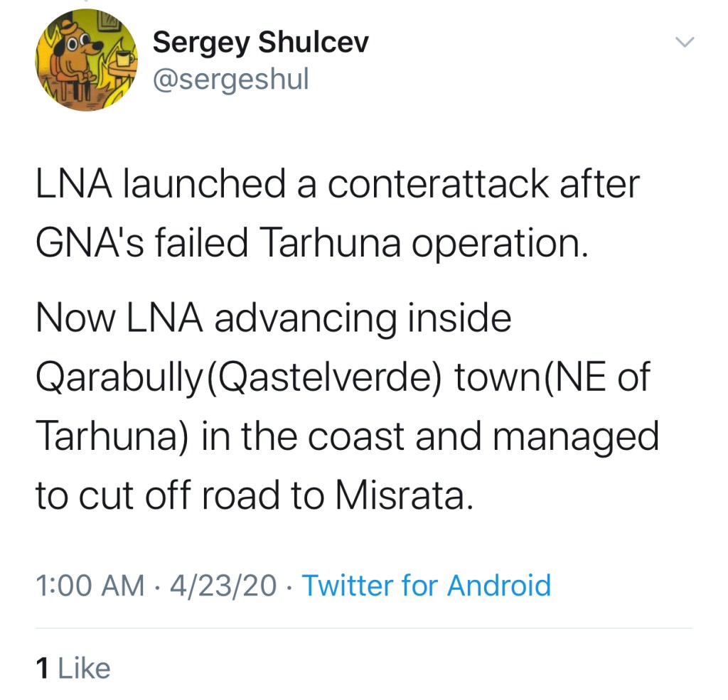Image resolution: width=728 pixels, height=700 pixels.
Task: Open the tweet options chevron menu
Action: [x=684, y=43]
